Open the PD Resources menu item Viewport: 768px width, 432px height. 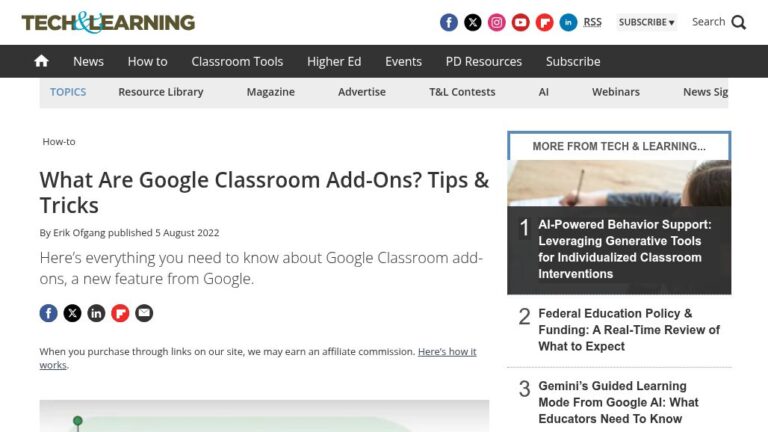[x=483, y=62]
